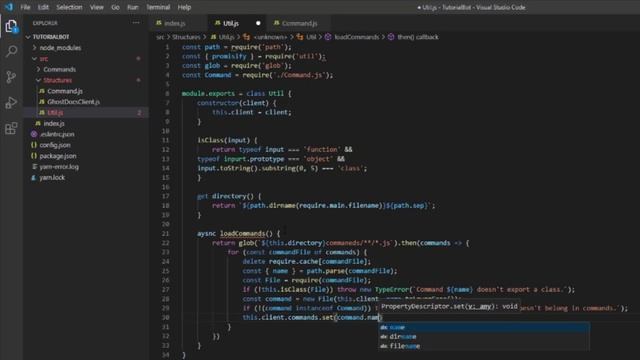Open the View menu
The width and height of the screenshot is (640, 360).
point(97,7)
